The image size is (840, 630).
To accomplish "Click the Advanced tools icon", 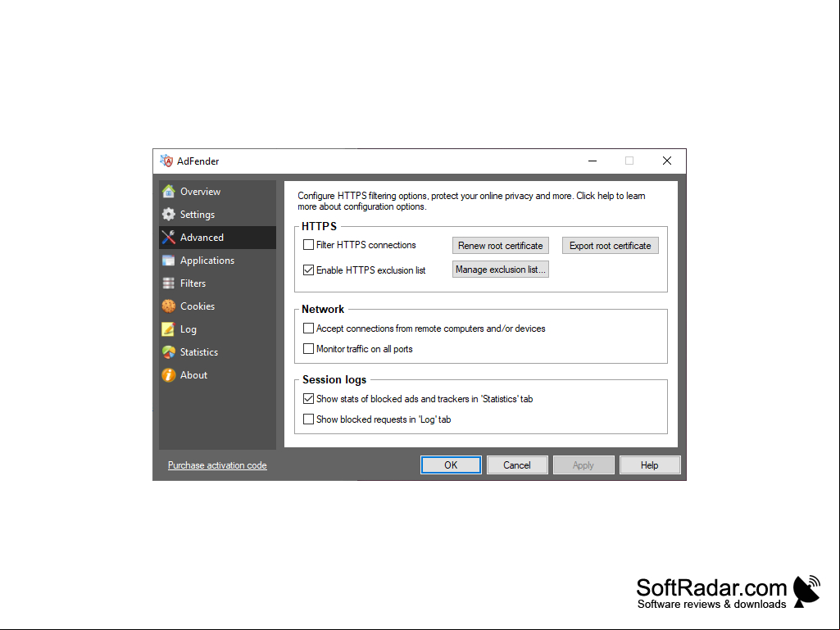I will point(169,238).
